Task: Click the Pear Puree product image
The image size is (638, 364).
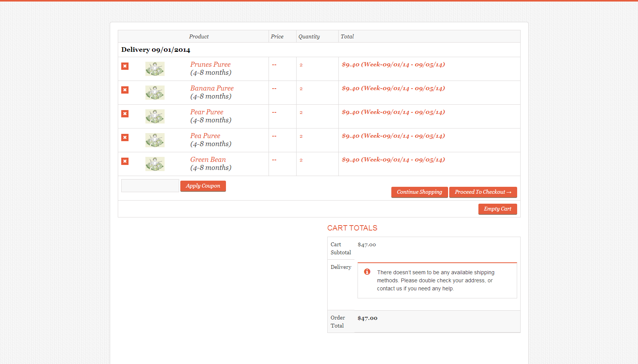Action: [x=155, y=117]
